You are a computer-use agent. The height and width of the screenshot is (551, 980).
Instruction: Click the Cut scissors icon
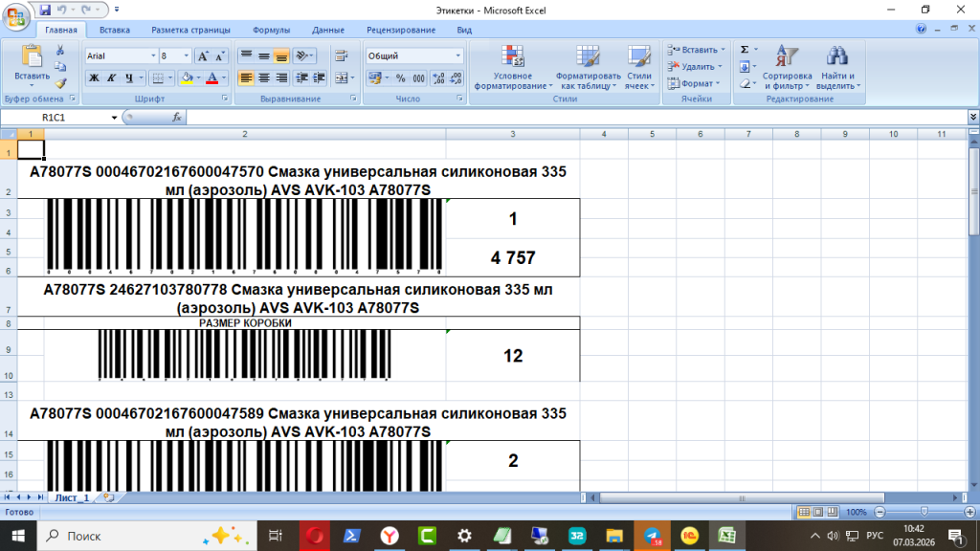click(60, 51)
